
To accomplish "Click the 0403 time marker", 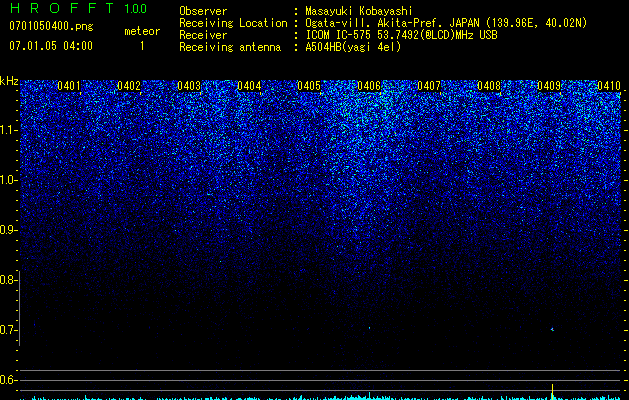I will pyautogui.click(x=189, y=86).
